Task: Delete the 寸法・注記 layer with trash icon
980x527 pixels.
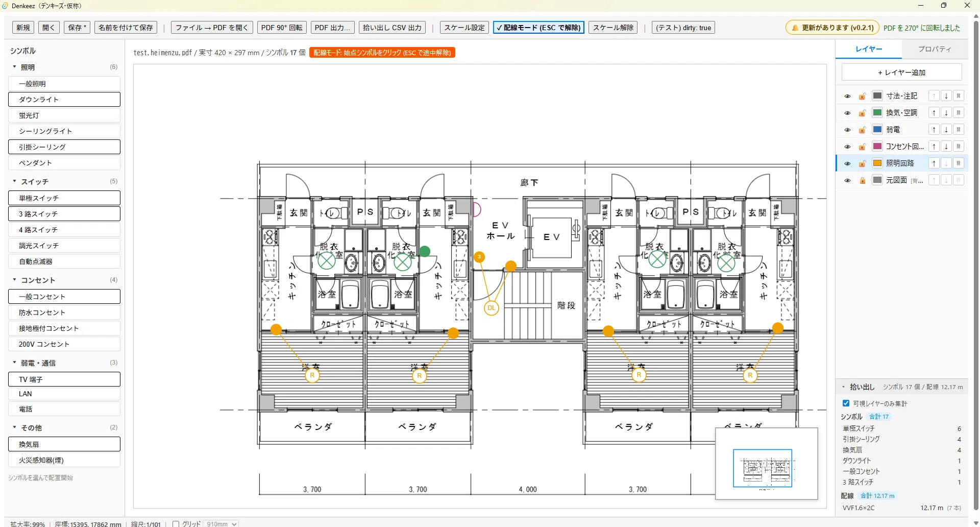Action: point(959,96)
